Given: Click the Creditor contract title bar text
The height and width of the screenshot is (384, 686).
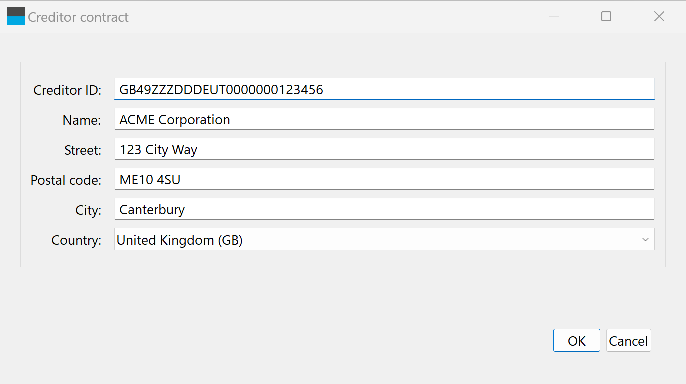Looking at the screenshot, I should [78, 17].
